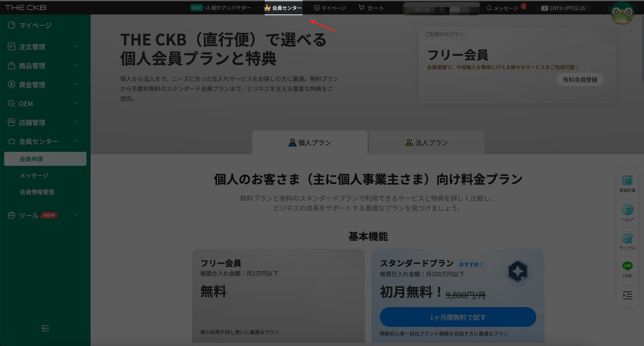Click the OEM sidebar icon
Screen dimensions: 644x346
pyautogui.click(x=12, y=103)
